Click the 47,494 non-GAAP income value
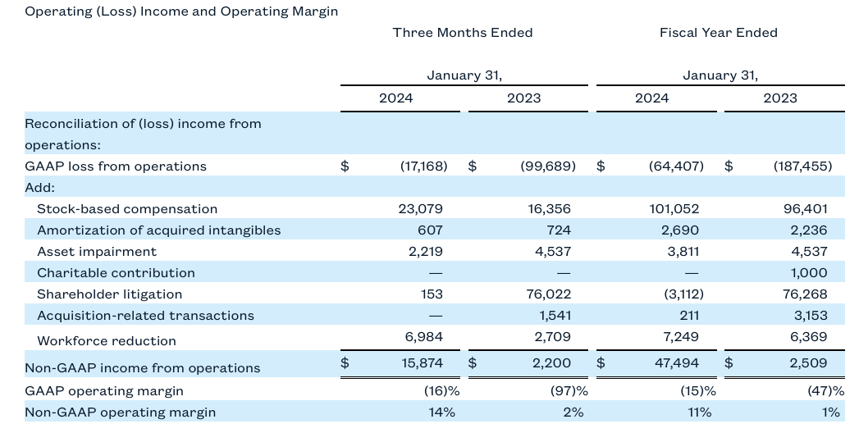The image size is (868, 433). [x=678, y=362]
